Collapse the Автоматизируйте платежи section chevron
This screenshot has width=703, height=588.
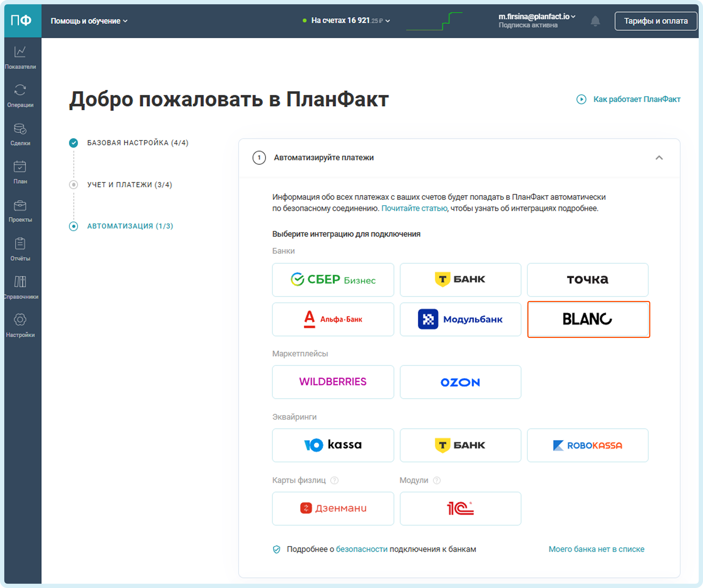point(659,157)
